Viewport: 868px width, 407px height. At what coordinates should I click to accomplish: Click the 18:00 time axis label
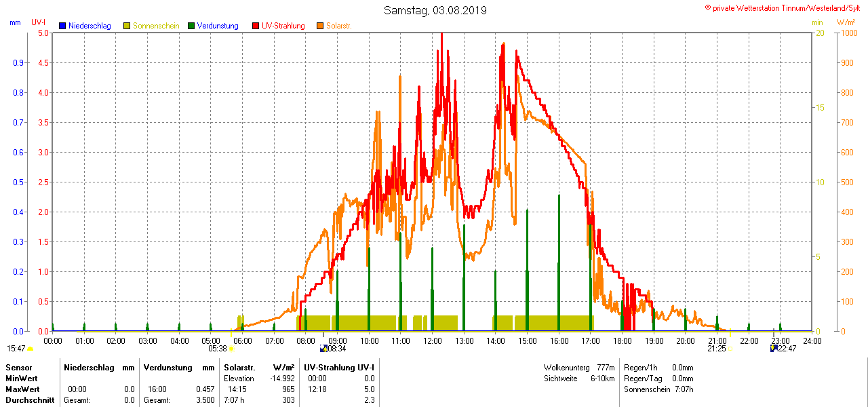click(x=622, y=341)
